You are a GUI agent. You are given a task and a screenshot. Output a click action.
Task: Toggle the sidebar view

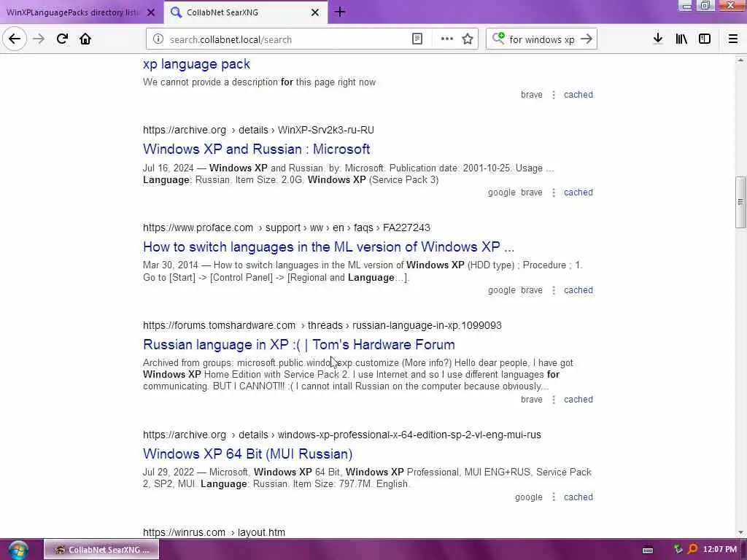click(705, 39)
